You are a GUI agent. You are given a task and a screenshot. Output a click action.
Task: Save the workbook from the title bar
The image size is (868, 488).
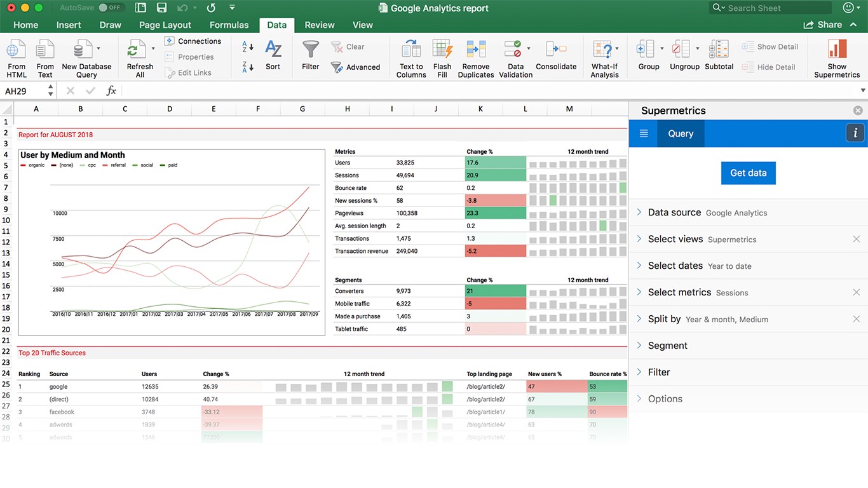[161, 8]
